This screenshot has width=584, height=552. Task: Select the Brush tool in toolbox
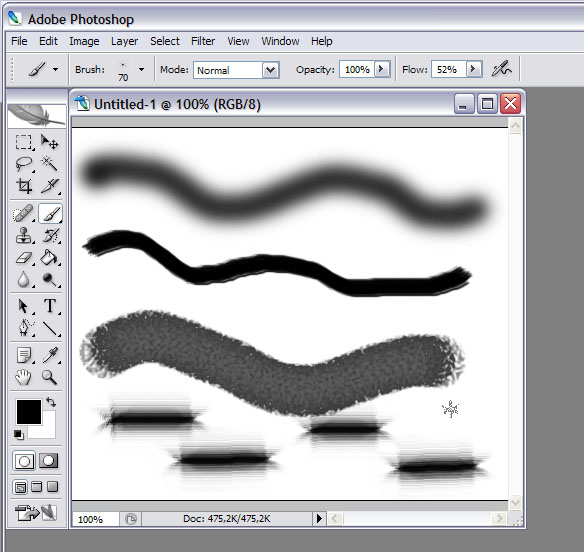[50, 214]
